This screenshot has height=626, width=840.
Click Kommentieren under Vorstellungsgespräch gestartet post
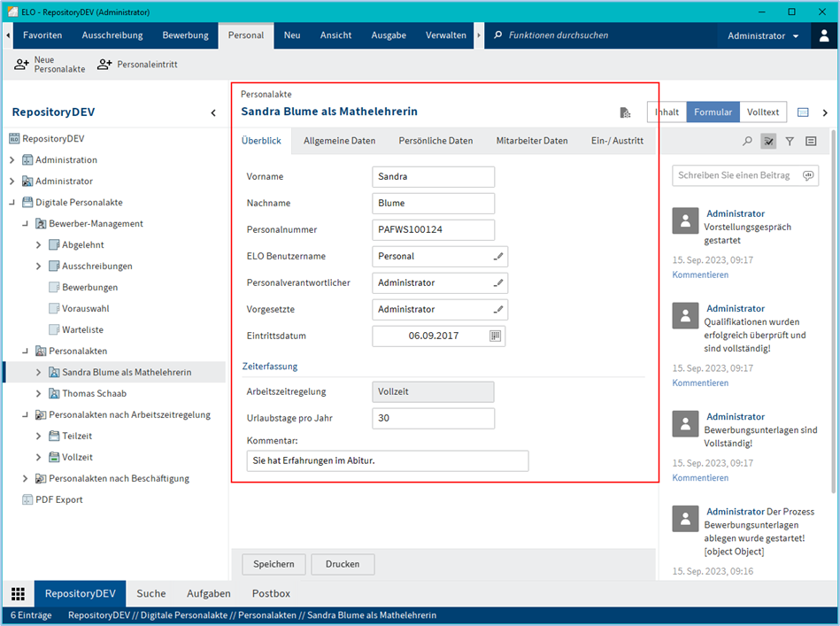point(700,274)
